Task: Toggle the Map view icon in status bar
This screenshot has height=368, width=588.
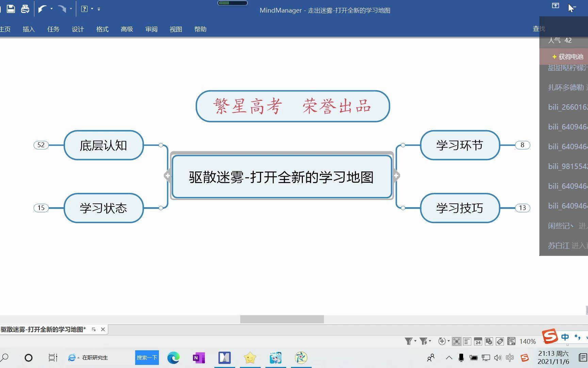Action: (x=457, y=341)
